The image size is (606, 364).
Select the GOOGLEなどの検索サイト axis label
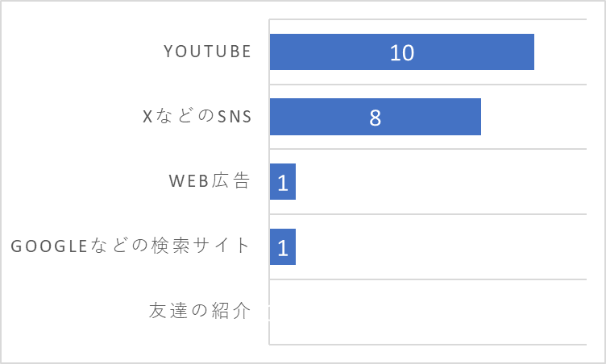[x=131, y=246]
